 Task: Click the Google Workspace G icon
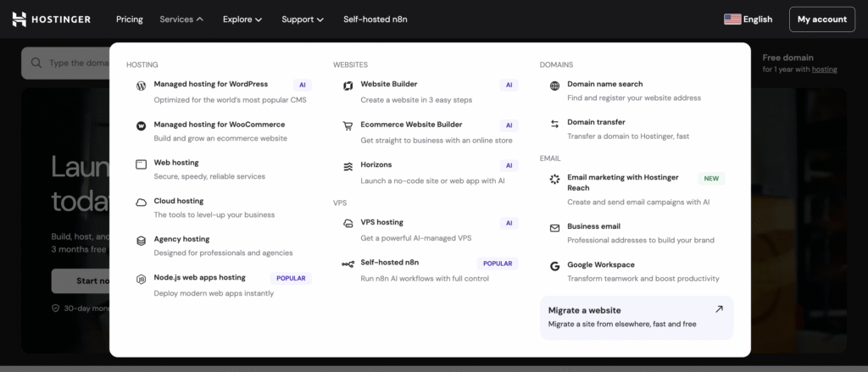[x=554, y=266]
